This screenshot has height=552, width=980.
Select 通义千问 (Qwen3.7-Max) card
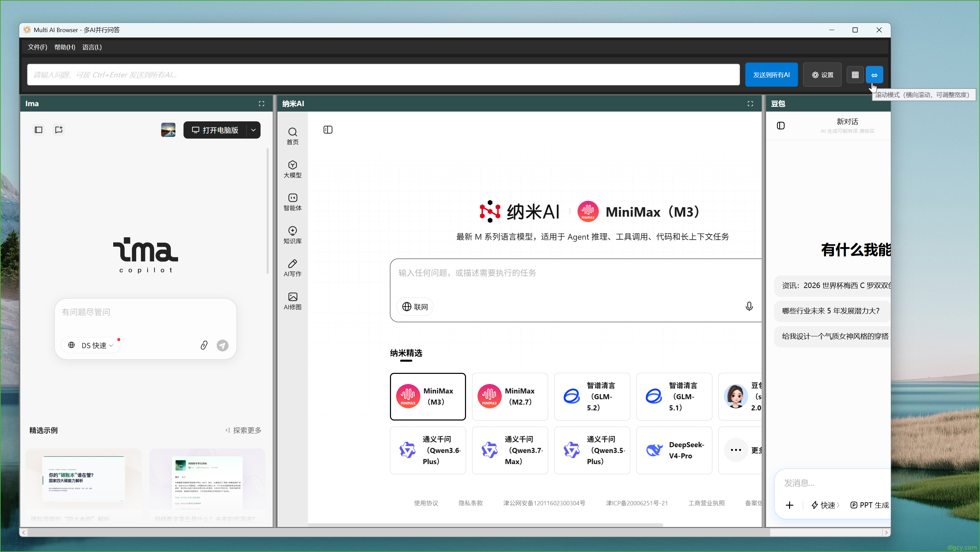[510, 450]
